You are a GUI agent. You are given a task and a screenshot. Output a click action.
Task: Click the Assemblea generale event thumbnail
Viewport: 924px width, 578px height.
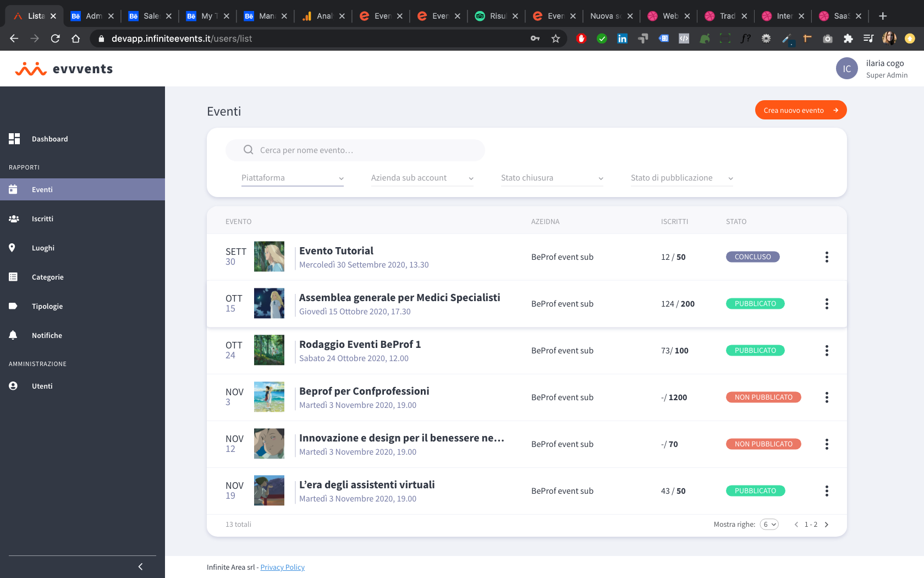[x=269, y=303]
